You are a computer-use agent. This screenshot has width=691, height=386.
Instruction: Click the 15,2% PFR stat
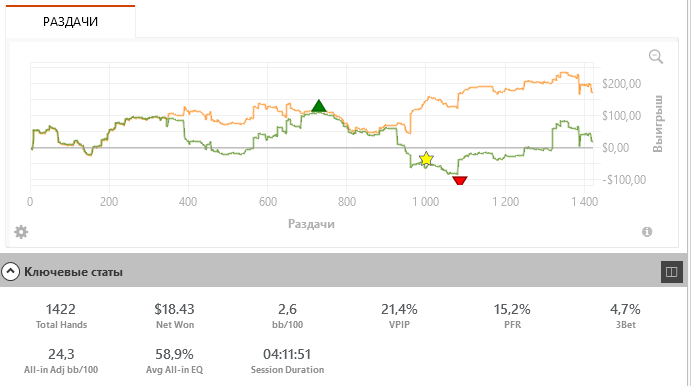coord(512,316)
